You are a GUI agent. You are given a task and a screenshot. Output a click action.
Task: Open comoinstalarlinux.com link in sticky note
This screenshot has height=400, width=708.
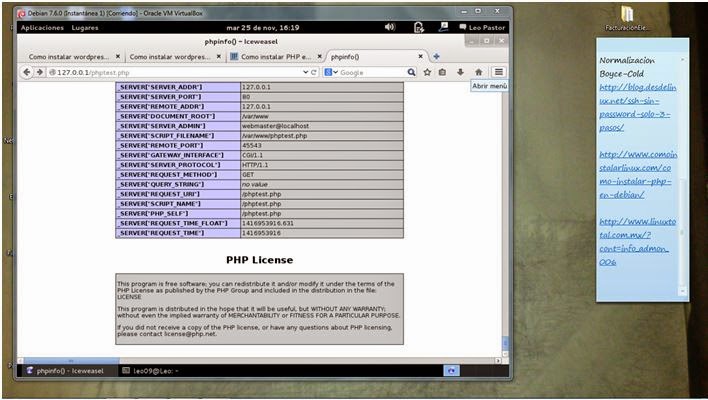[638, 175]
